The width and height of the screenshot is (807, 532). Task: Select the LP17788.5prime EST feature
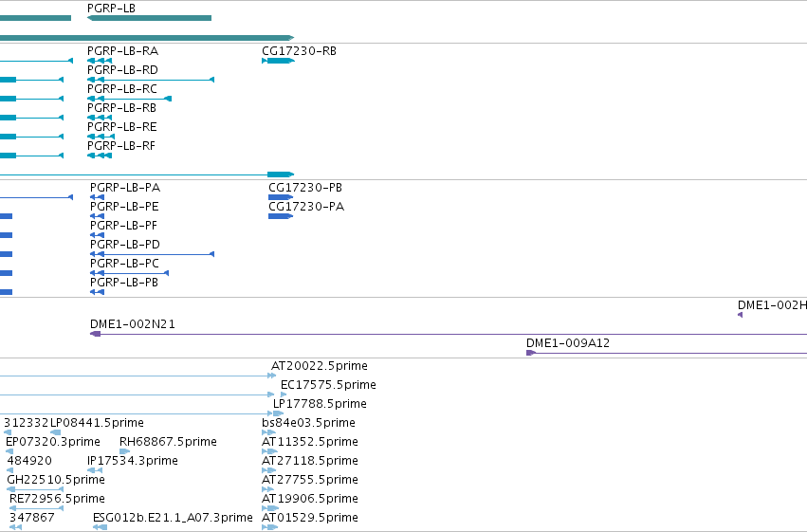pos(278,413)
